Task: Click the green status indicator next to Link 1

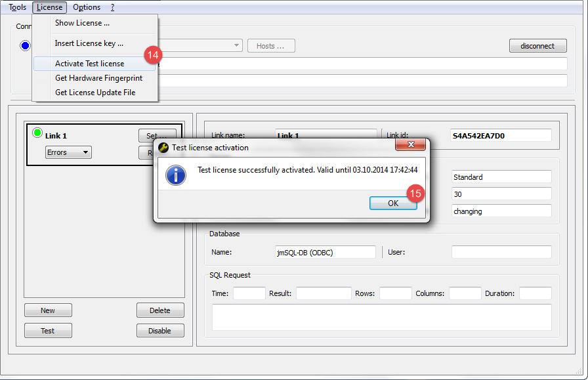Action: pyautogui.click(x=37, y=134)
